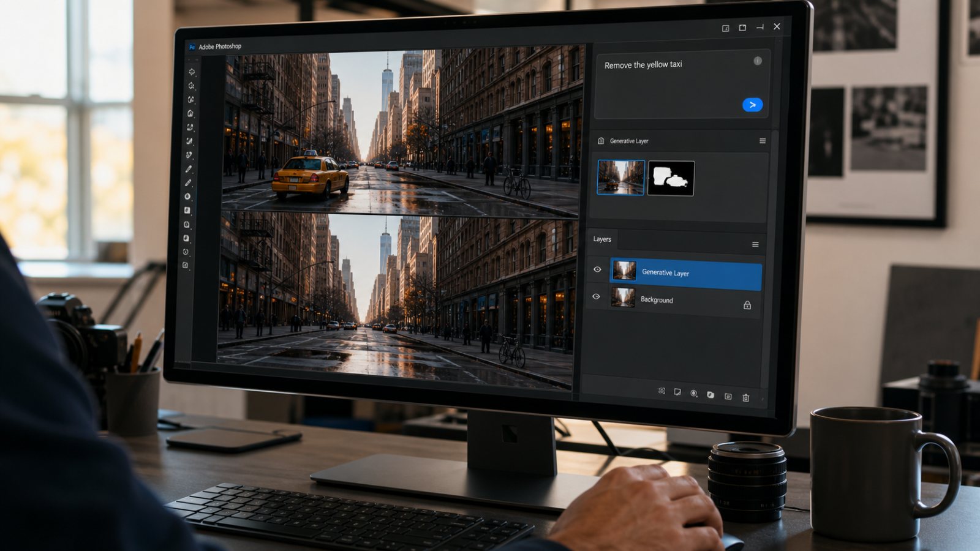The width and height of the screenshot is (980, 551).
Task: Toggle visibility of the Generative Layer
Action: pos(597,269)
